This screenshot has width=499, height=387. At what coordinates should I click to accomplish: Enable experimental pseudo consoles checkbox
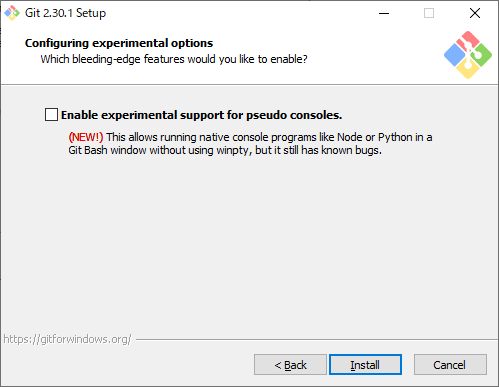click(x=51, y=115)
